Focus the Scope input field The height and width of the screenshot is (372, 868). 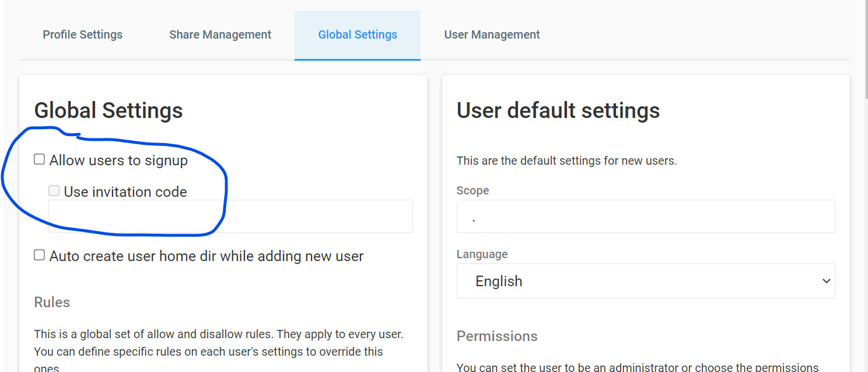(x=646, y=217)
